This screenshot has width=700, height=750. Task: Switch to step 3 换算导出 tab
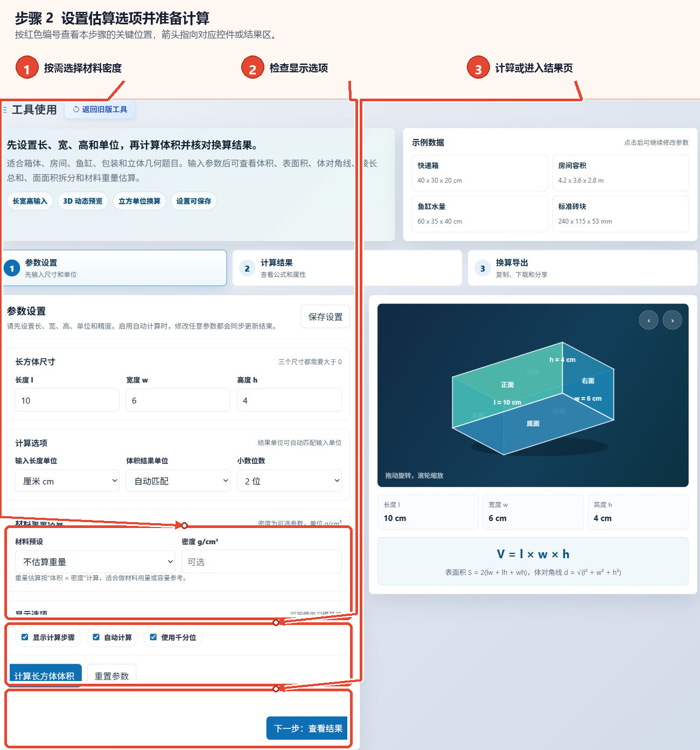[583, 268]
